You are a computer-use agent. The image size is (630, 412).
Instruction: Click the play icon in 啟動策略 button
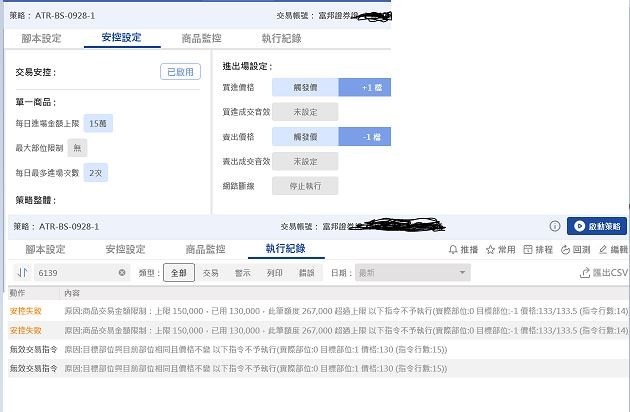tap(579, 226)
